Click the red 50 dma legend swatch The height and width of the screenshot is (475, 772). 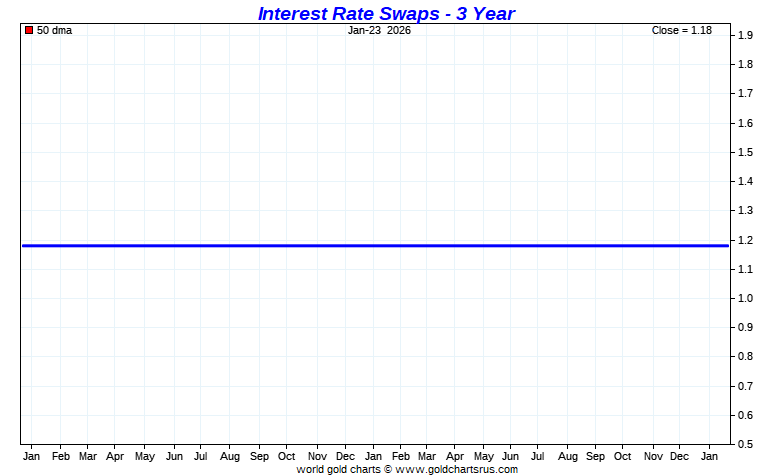29,31
